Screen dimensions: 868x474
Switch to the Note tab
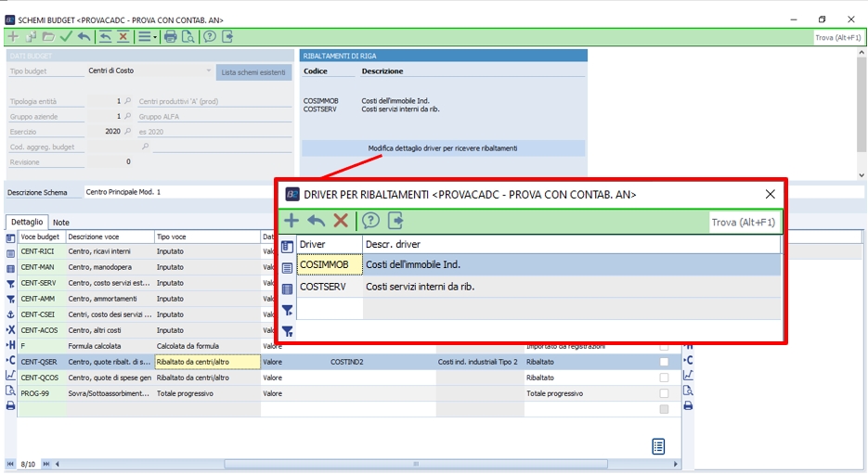tap(61, 223)
